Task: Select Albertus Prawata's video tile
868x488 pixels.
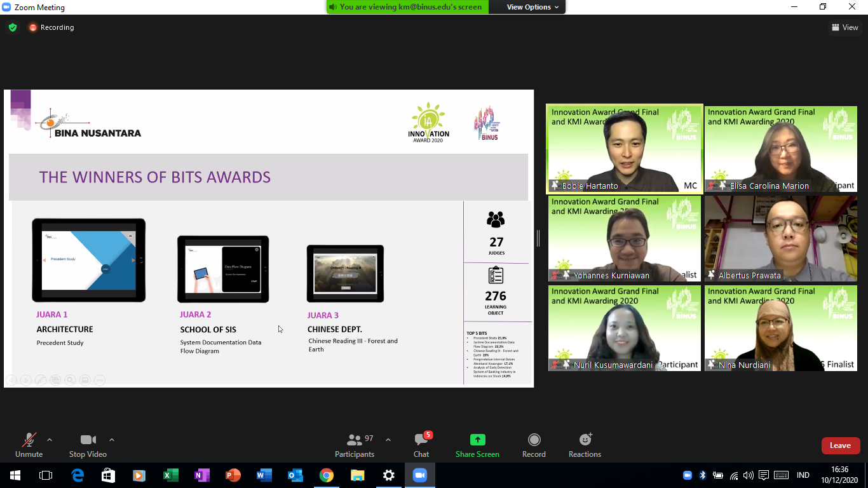Action: coord(780,238)
